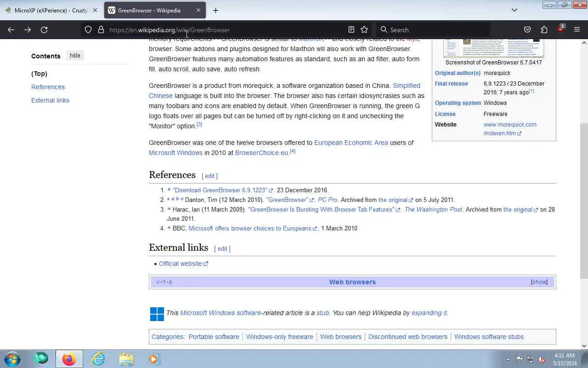Click the muted volume tray icon

[542, 359]
